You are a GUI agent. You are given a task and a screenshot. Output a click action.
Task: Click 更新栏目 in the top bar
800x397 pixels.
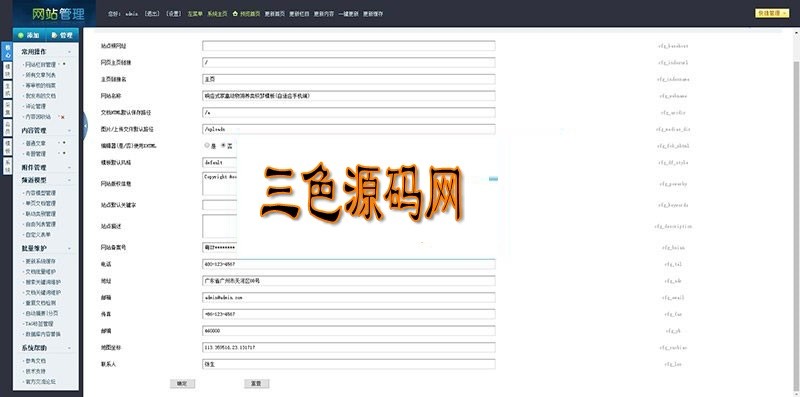[299, 14]
